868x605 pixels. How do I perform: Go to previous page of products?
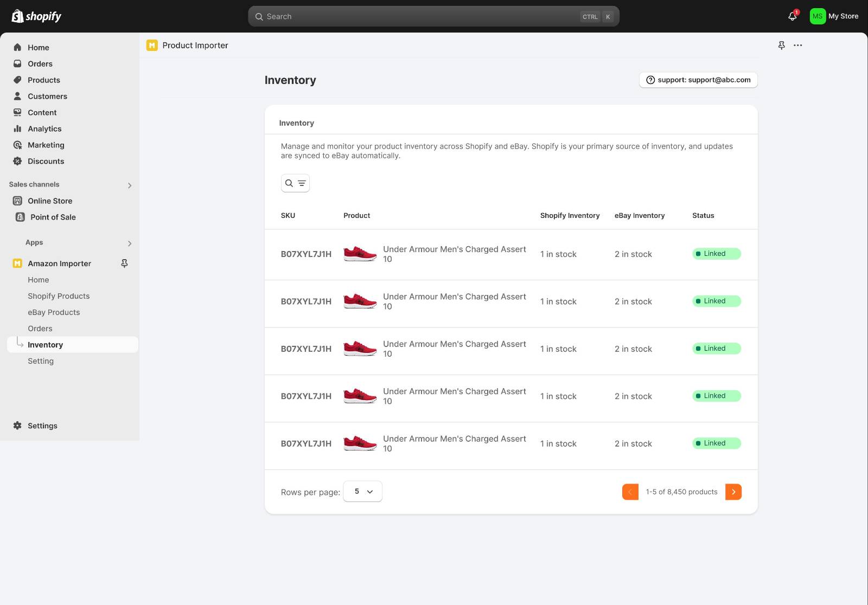(630, 492)
